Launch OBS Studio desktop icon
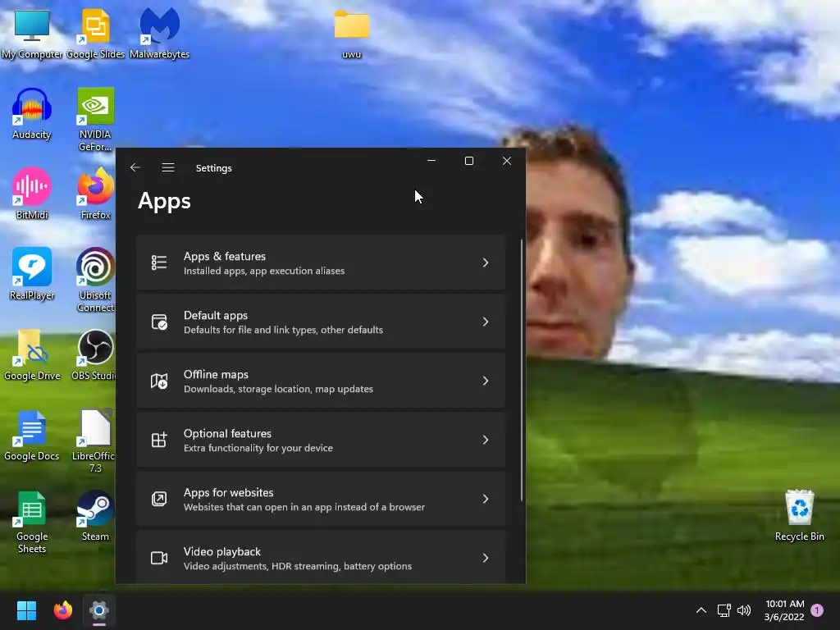The image size is (840, 630). pos(94,354)
